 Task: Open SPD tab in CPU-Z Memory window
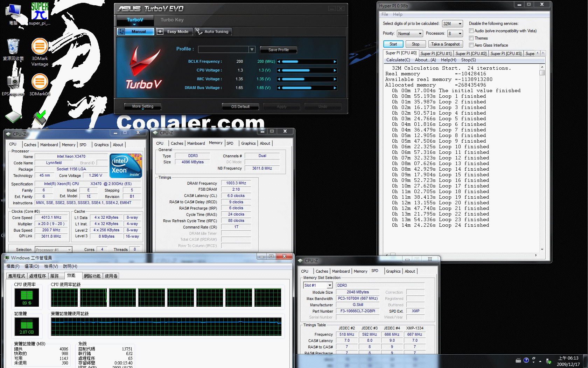230,143
